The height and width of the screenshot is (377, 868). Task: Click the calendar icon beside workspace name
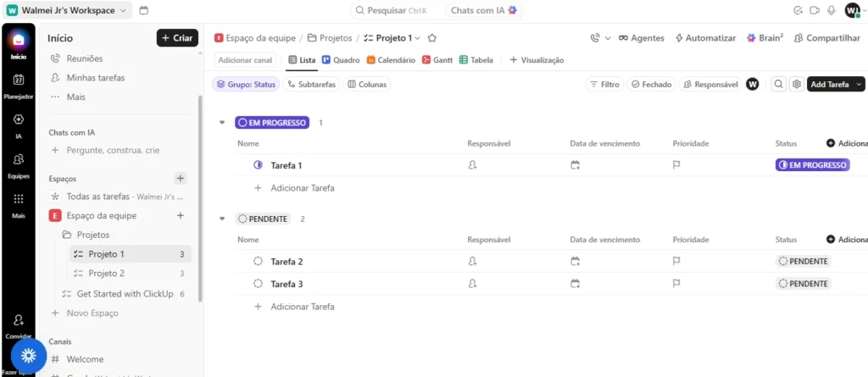[144, 10]
